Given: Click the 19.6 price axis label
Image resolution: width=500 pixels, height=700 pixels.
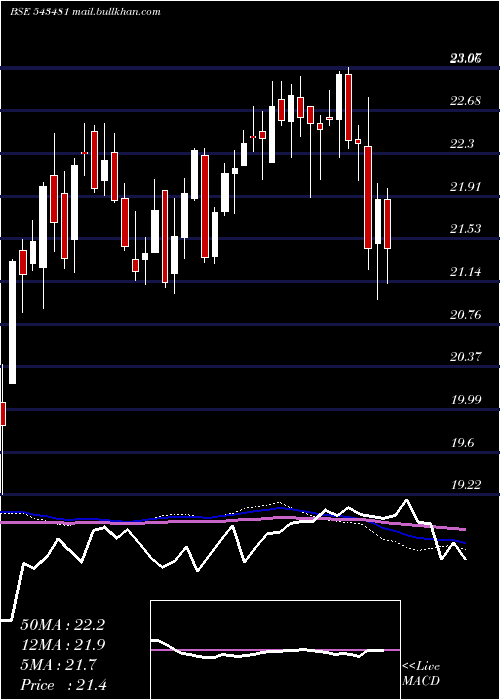Looking at the screenshot, I should (x=462, y=443).
